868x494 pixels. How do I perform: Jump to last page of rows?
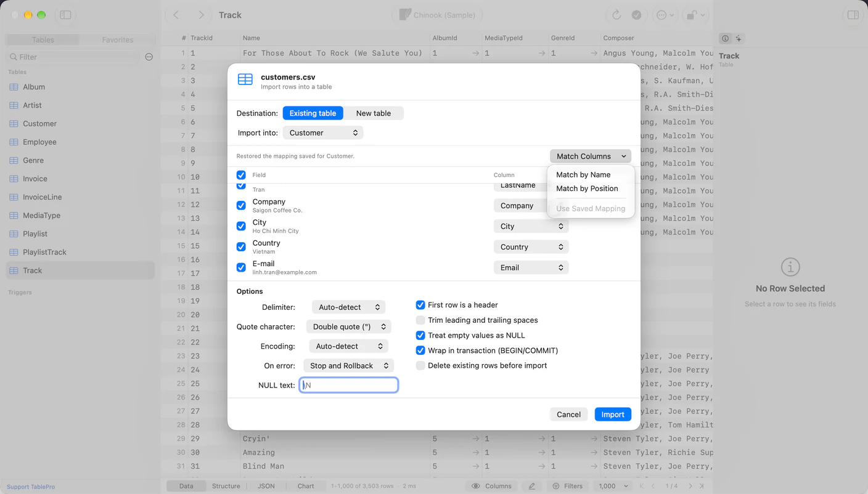tap(702, 486)
